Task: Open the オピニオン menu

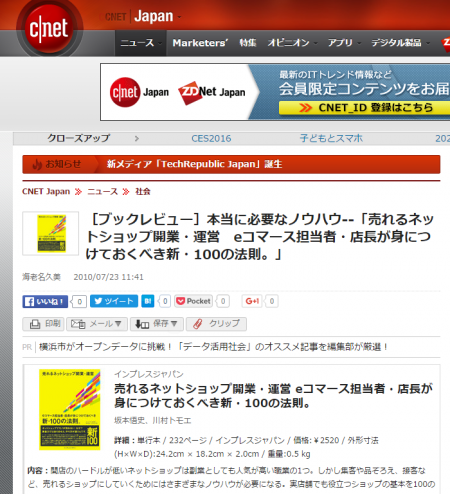Action: click(x=292, y=43)
